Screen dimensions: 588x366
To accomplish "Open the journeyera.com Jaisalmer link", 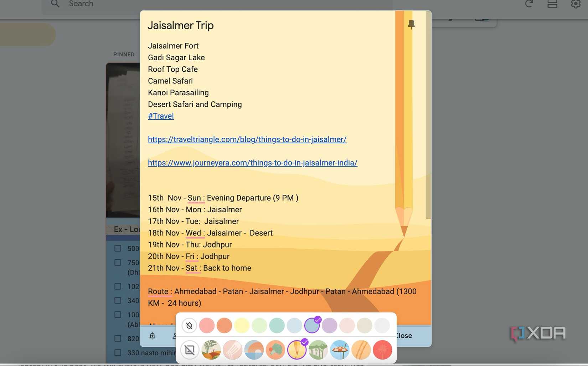I will coord(253,163).
